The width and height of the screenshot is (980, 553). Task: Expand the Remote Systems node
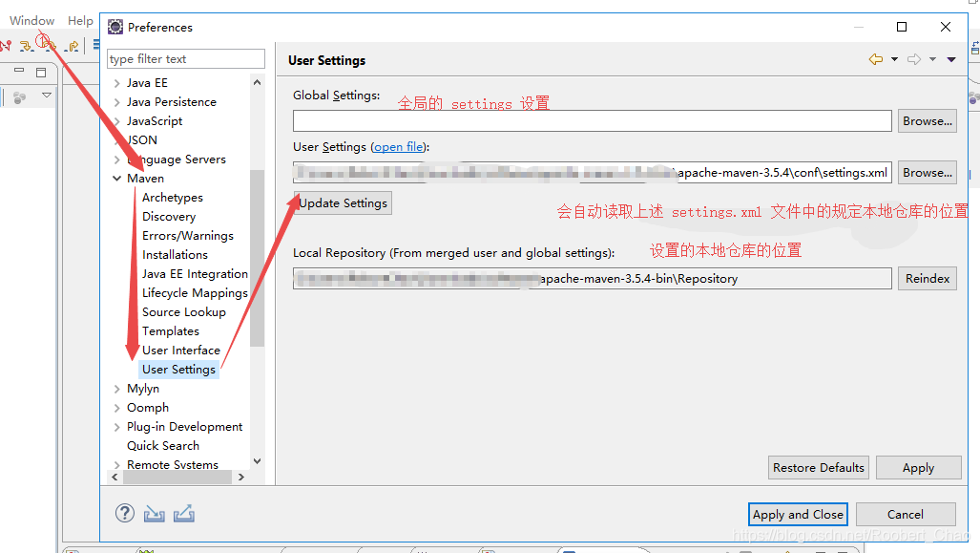[x=116, y=465]
